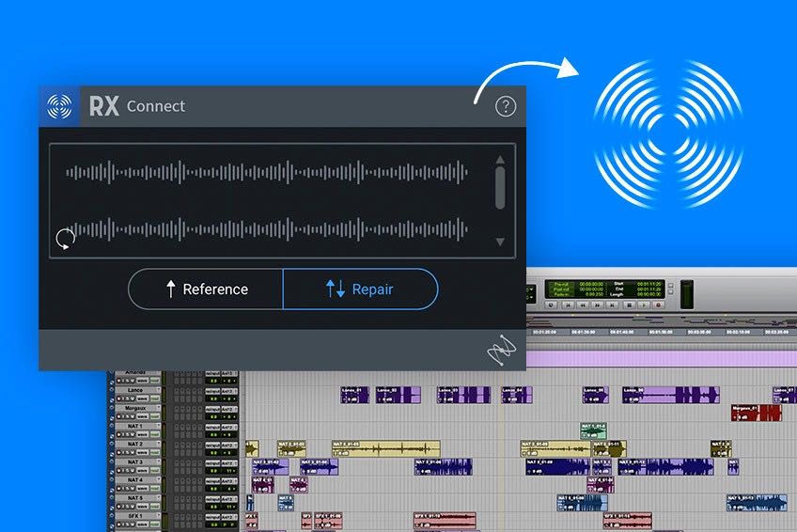Select the red Morgaux audio clip
Viewport: 797px width, 532px height.
point(756,412)
